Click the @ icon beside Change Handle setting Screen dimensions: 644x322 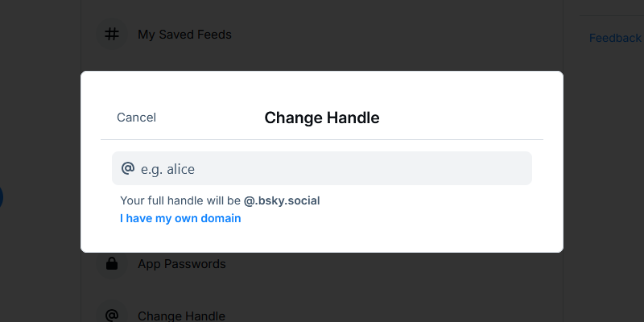pos(113,316)
